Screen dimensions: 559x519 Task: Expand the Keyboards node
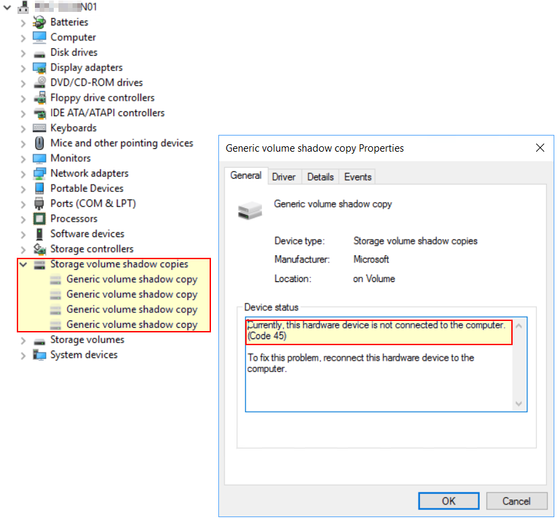pyautogui.click(x=23, y=129)
